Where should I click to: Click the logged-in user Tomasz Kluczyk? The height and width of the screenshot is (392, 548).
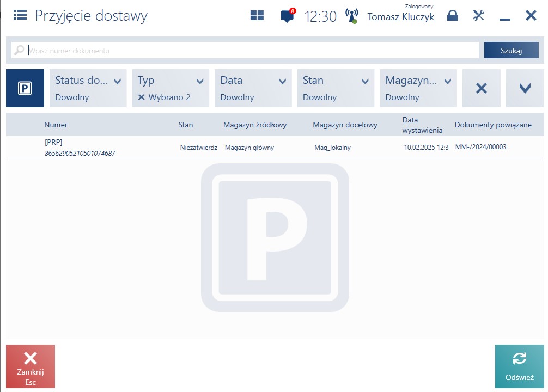400,17
